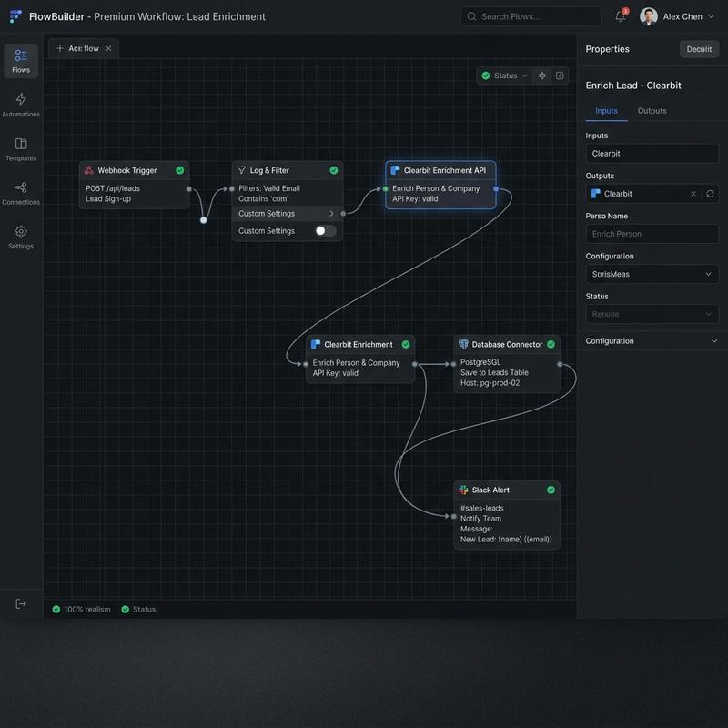Click the 100% realism status indicator
Screen dimensions: 728x728
point(82,609)
